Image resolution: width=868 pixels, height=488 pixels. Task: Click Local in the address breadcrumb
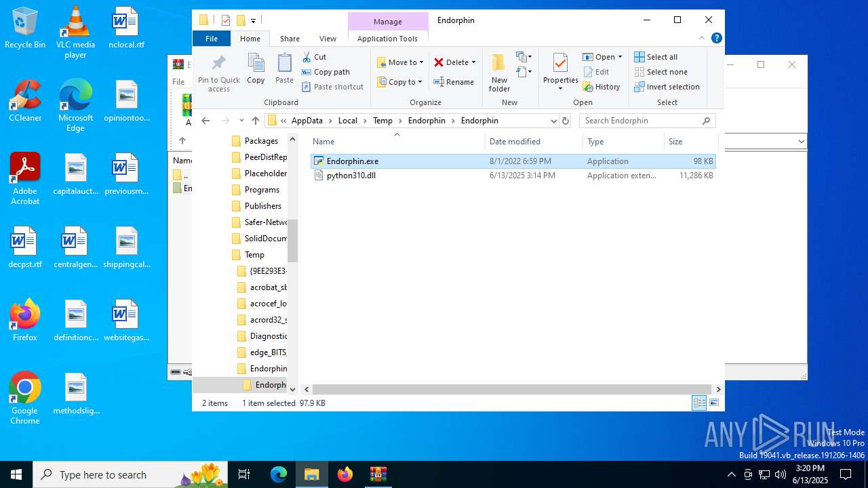(x=348, y=121)
